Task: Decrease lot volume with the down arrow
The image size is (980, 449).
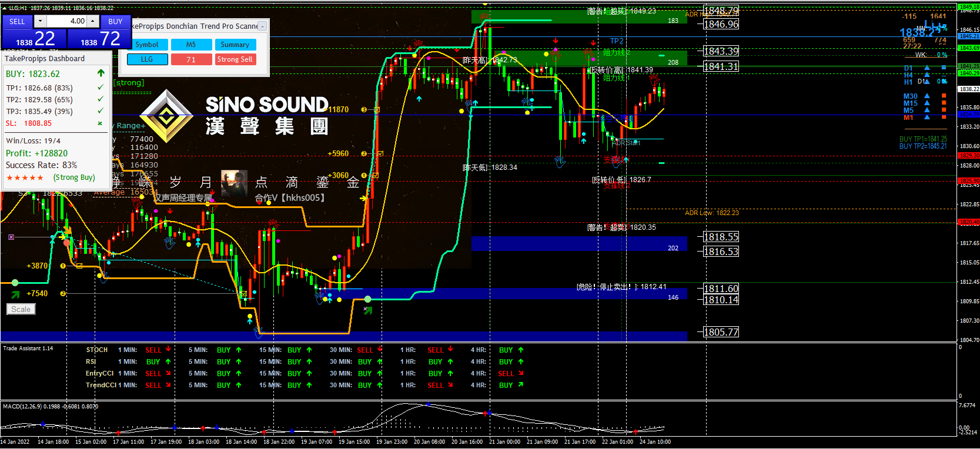Action: 40,21
